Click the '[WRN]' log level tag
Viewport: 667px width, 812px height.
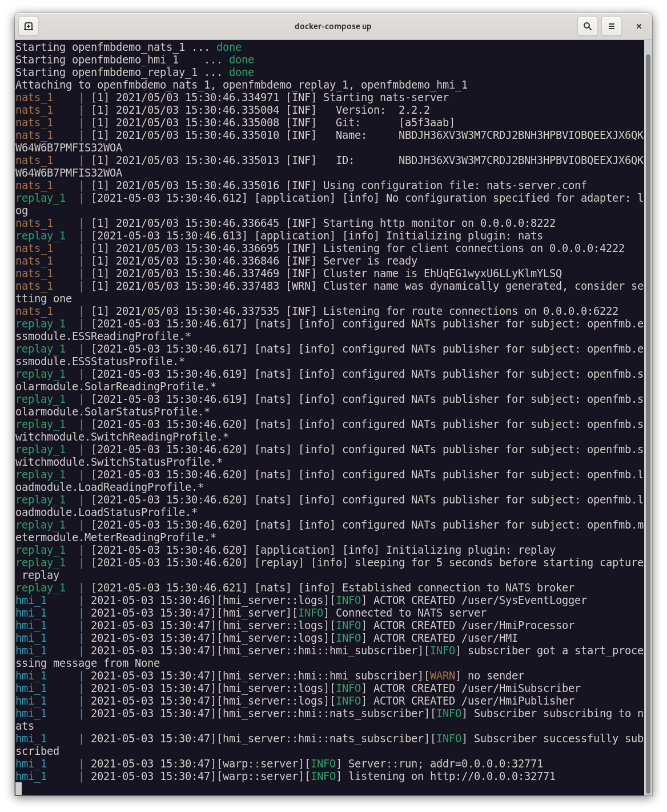(301, 286)
